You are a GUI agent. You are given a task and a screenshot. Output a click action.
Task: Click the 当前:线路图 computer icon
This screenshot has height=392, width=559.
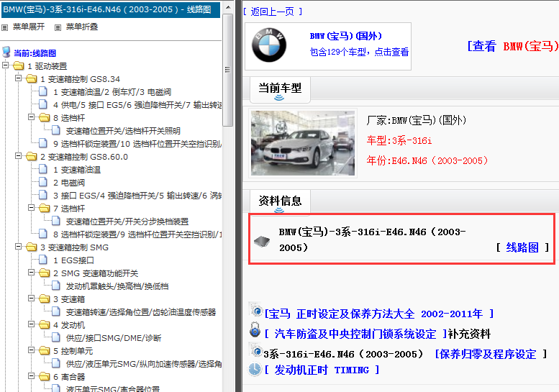click(6, 52)
